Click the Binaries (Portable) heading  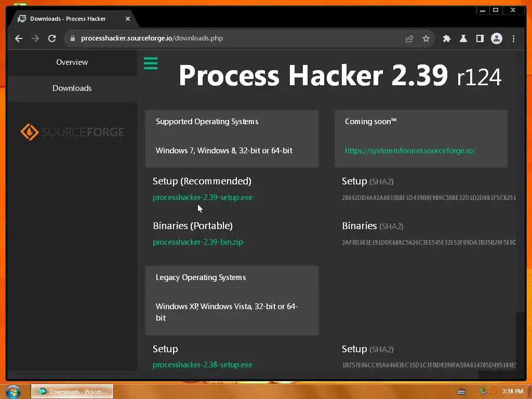(193, 226)
